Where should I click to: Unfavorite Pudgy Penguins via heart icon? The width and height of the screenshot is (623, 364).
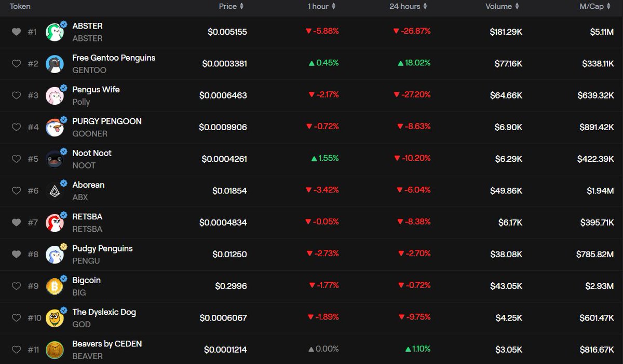(x=16, y=254)
